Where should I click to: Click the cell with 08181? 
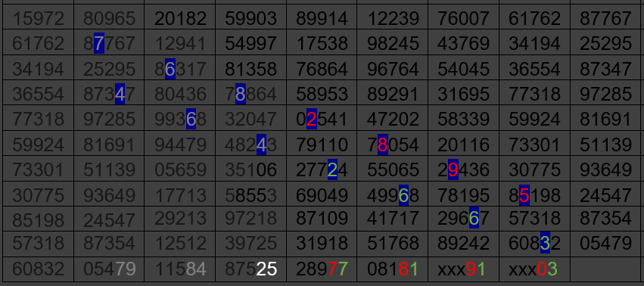[393, 269]
